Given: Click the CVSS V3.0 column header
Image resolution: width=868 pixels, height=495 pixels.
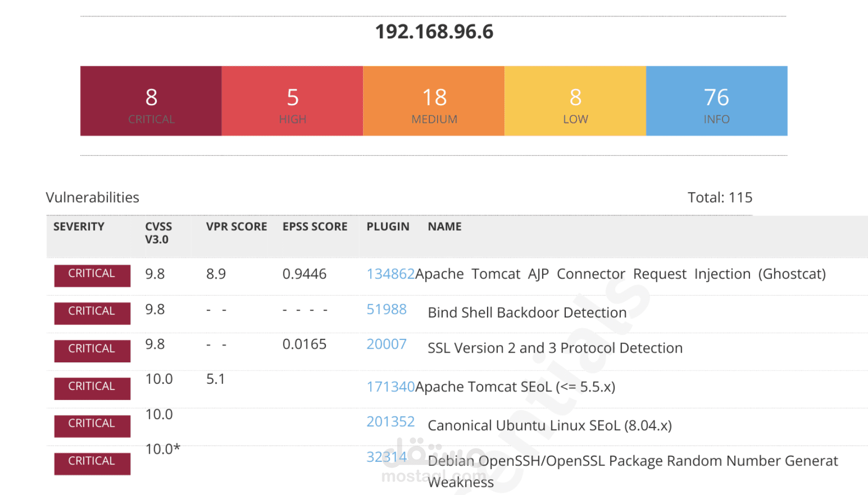Looking at the screenshot, I should [x=158, y=233].
